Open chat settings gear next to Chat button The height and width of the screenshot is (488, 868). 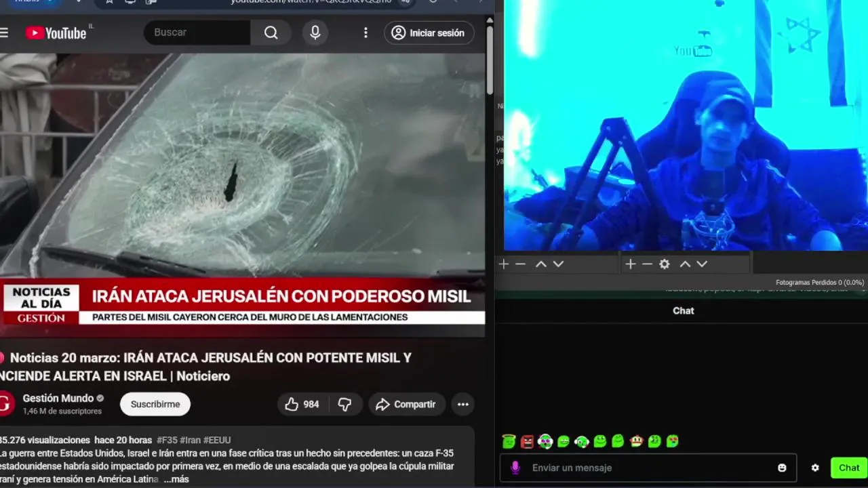(x=815, y=468)
